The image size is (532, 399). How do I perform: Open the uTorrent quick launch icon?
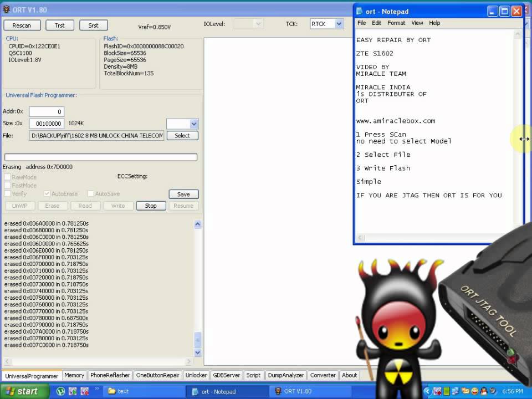61,391
